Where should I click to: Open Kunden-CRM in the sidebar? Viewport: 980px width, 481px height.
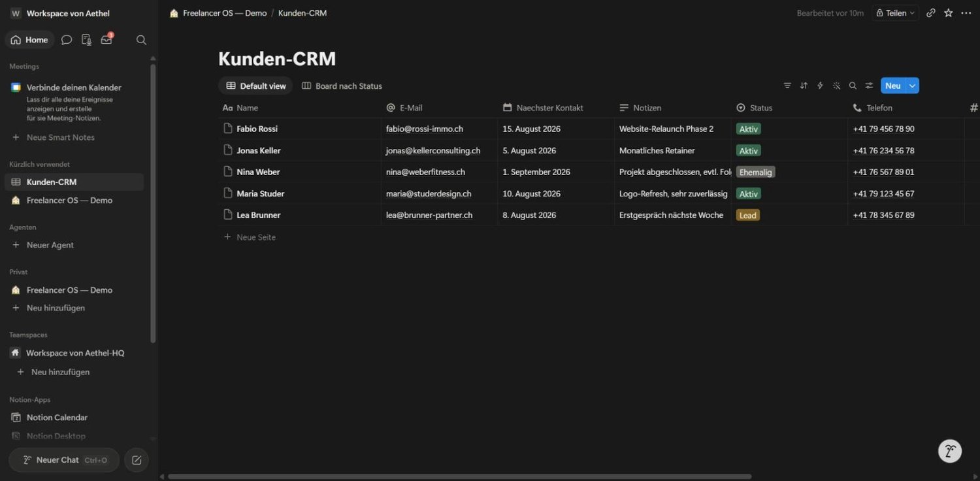(74, 182)
